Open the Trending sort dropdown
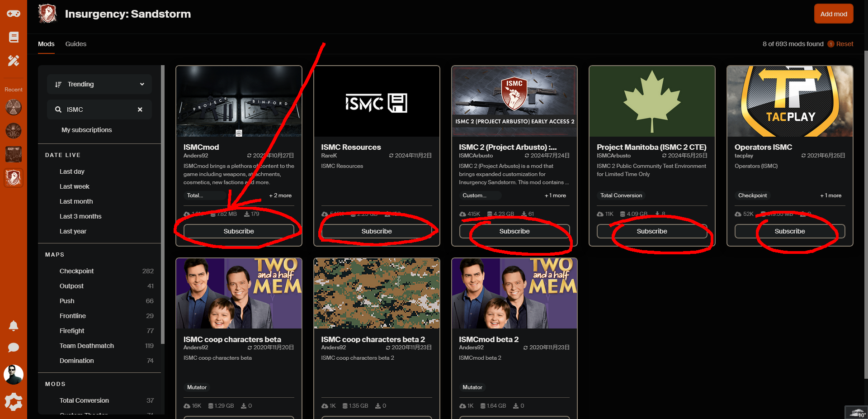 [99, 84]
